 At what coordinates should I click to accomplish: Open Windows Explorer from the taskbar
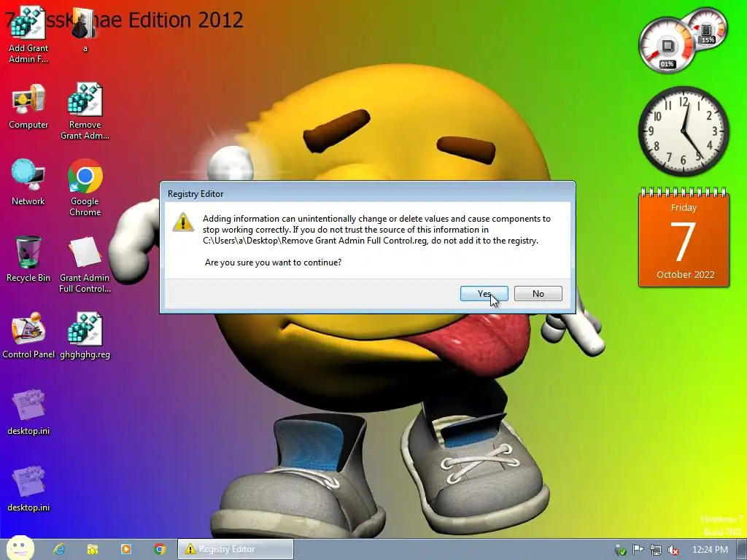point(93,549)
